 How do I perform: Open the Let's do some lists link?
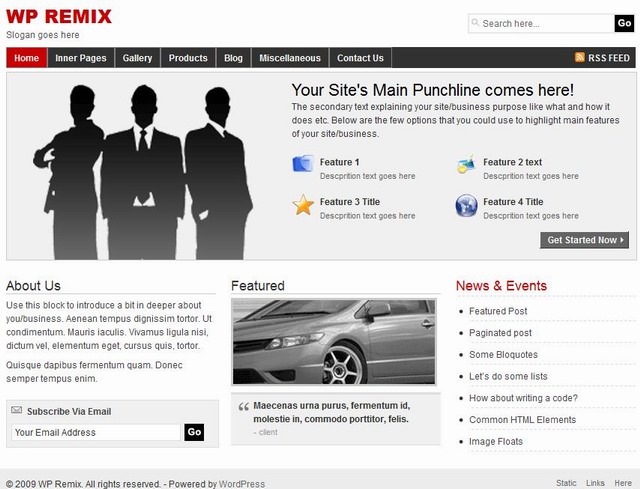coord(508,376)
